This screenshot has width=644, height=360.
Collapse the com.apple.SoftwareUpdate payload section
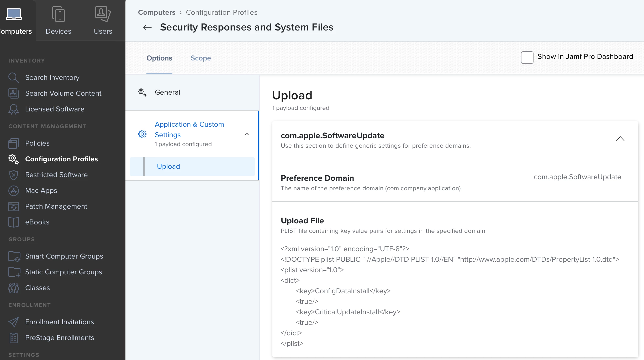click(620, 139)
